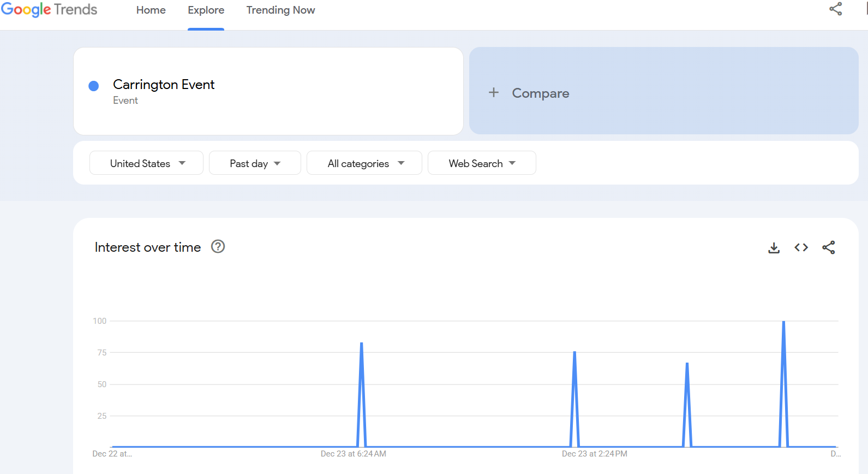Select the Explore tab
Screen dimensions: 868x474
tap(206, 10)
